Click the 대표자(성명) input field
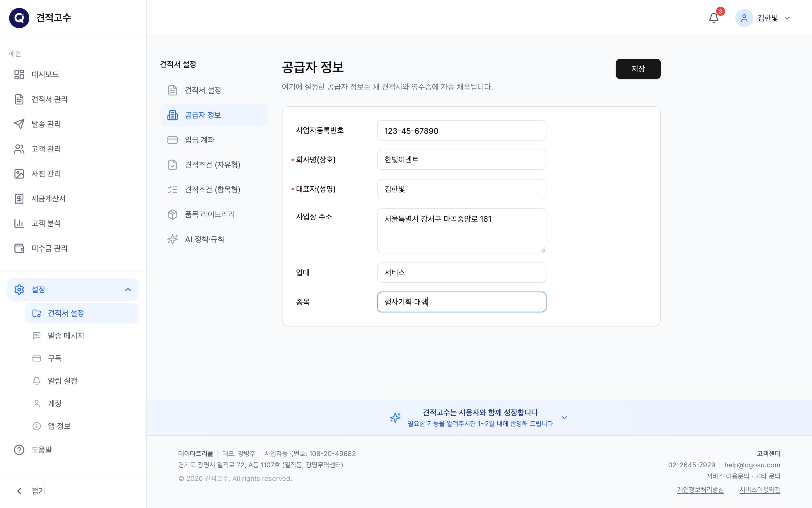This screenshot has width=812, height=508. [461, 189]
